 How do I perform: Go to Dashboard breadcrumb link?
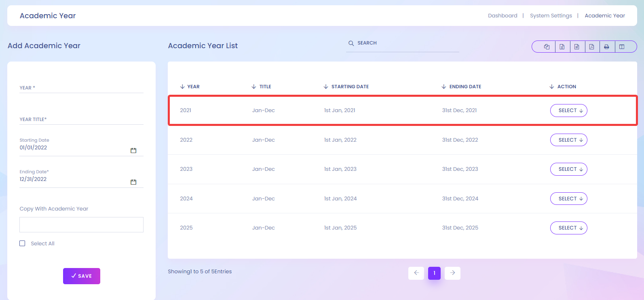(x=503, y=16)
